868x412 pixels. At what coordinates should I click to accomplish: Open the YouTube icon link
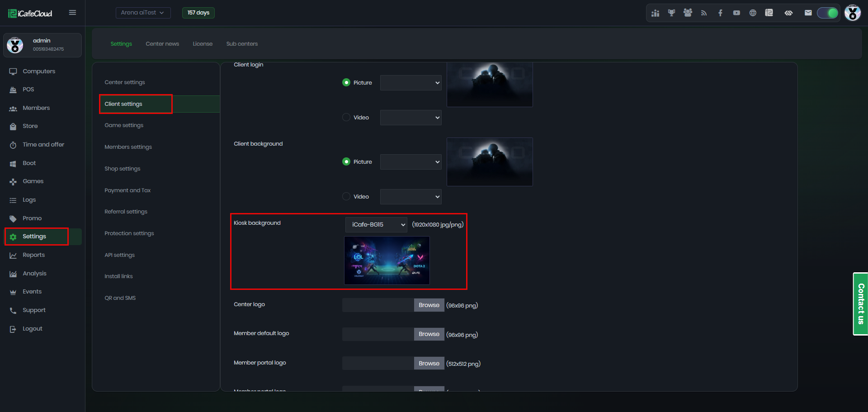point(736,13)
